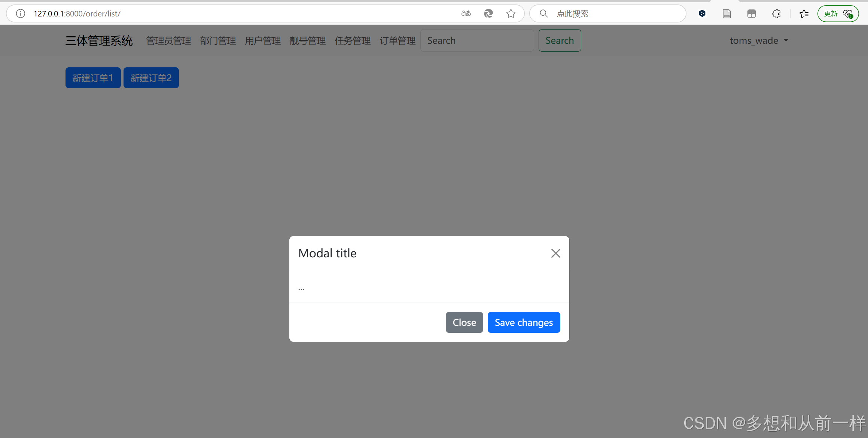868x438 pixels.
Task: Close the modal with the X icon
Action: [x=555, y=253]
